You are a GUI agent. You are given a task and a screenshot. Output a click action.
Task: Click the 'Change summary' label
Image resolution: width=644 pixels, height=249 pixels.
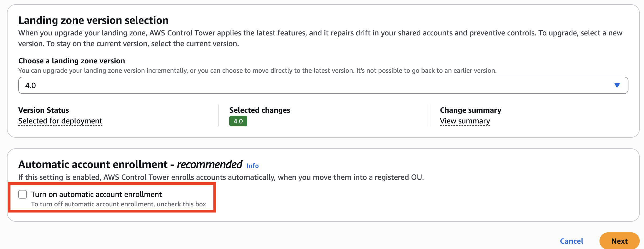[471, 110]
